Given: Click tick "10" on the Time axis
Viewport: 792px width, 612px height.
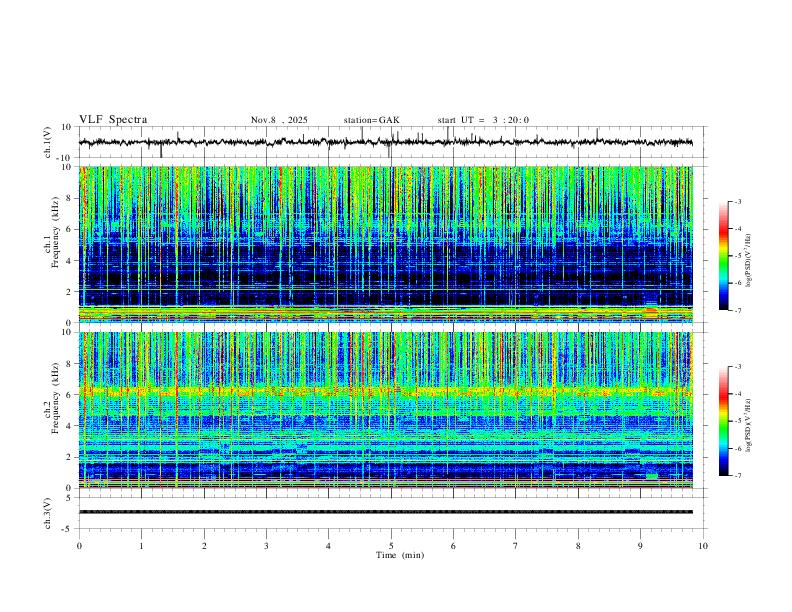Looking at the screenshot, I should [x=703, y=546].
